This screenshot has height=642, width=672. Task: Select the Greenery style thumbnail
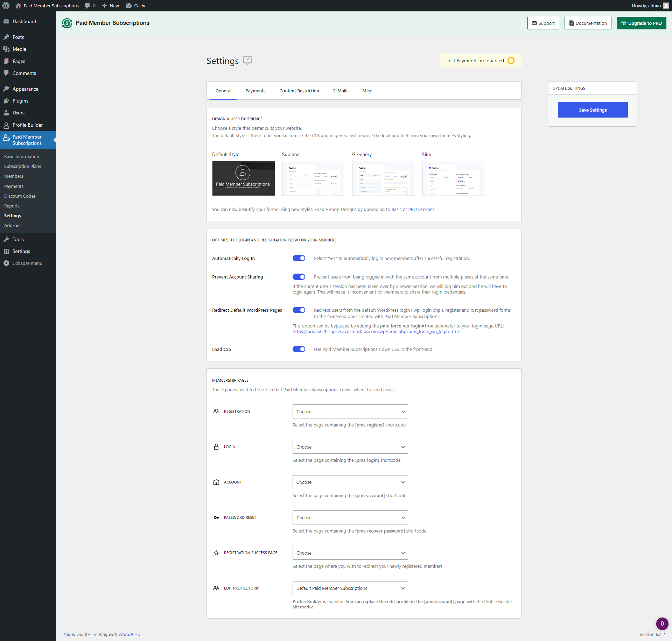tap(384, 178)
